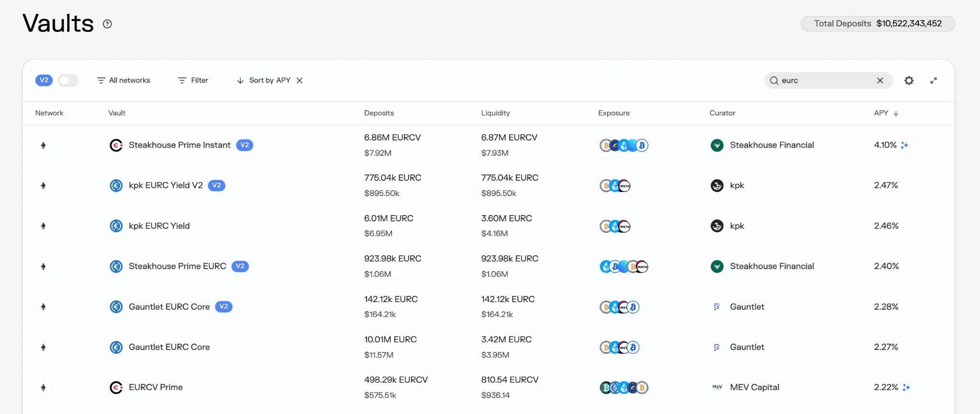980x414 pixels.
Task: Click the 6.01M EURC deposits value
Action: (x=389, y=218)
